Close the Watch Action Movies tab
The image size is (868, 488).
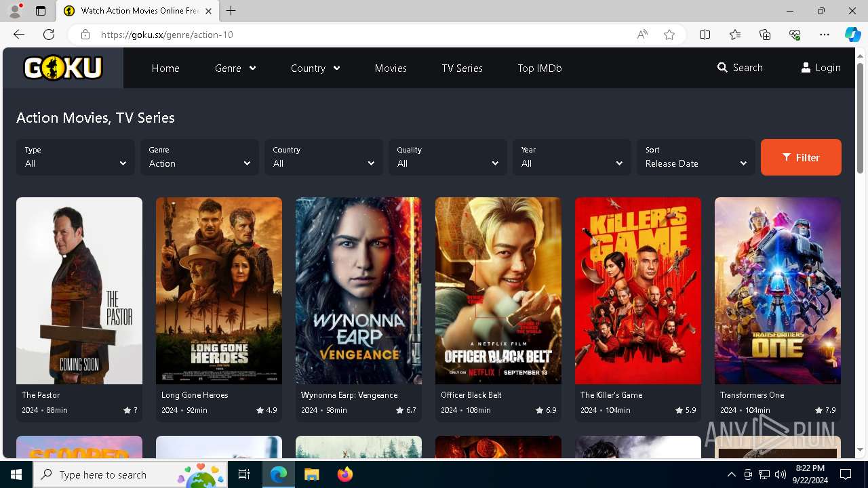[x=208, y=11]
